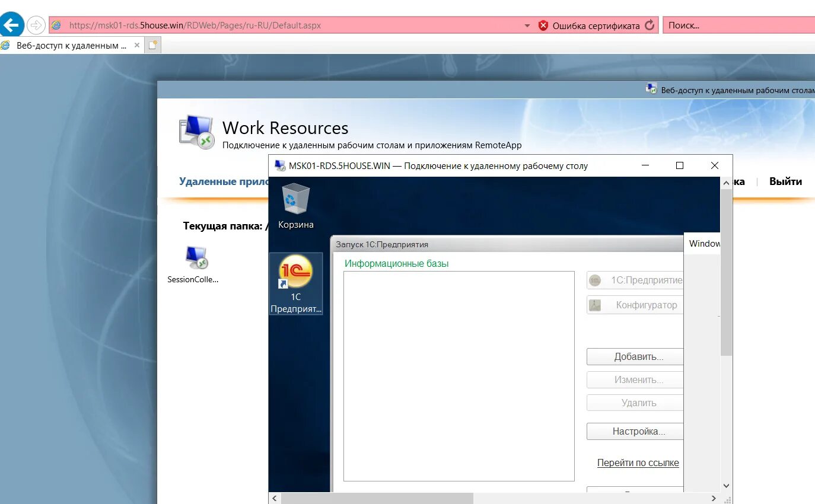Screen dimensions: 815x504
Task: Refresh the page with reload icon
Action: tap(650, 25)
